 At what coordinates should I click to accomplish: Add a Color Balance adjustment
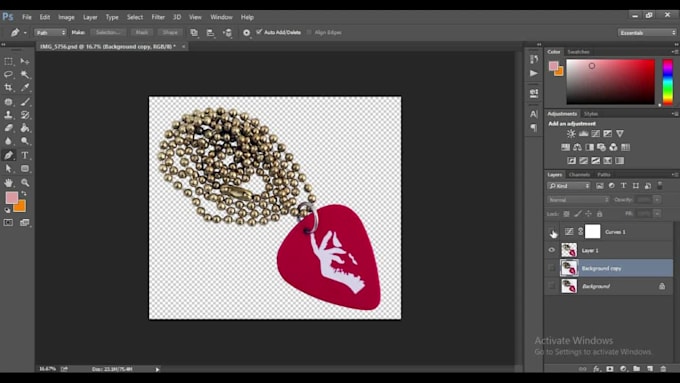[x=577, y=147]
